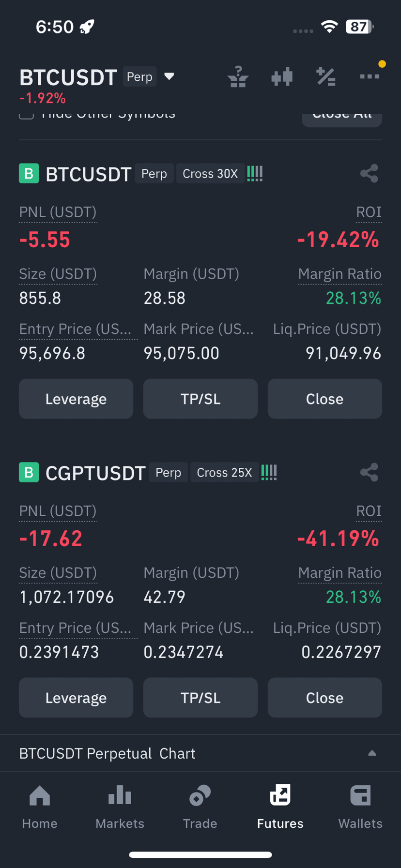Change CGPTUSDT Cross 25X margin mode
Viewport: 401px width, 868px height.
coord(224,473)
